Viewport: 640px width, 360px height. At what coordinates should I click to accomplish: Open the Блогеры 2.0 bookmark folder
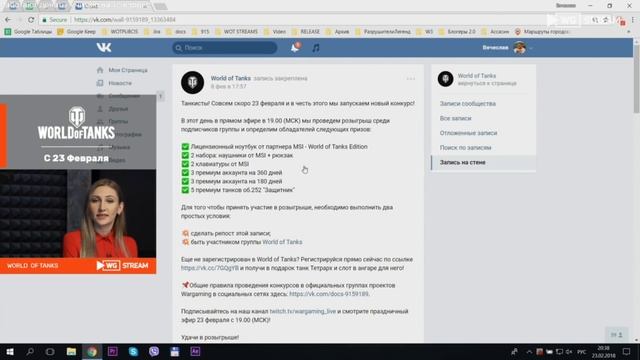(457, 31)
